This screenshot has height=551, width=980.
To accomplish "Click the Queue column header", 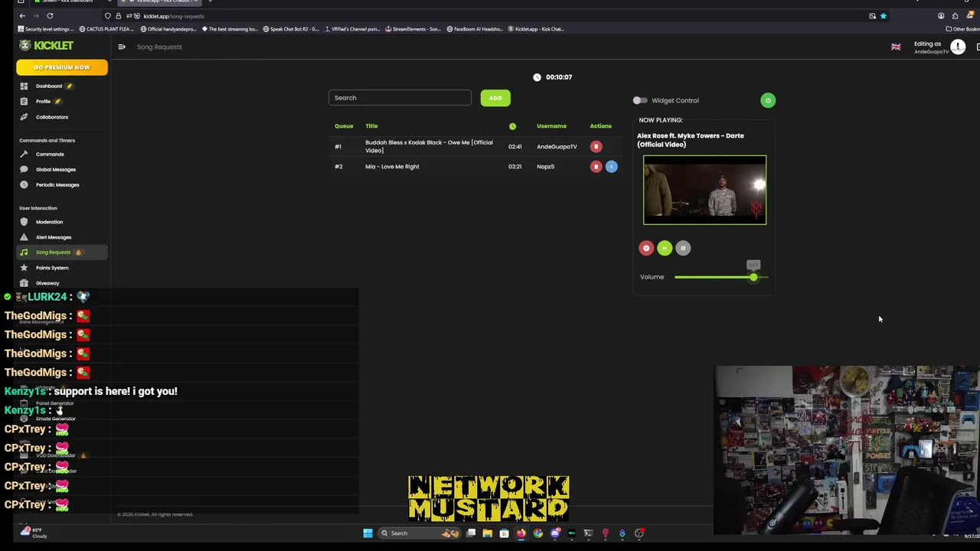I will click(x=344, y=126).
